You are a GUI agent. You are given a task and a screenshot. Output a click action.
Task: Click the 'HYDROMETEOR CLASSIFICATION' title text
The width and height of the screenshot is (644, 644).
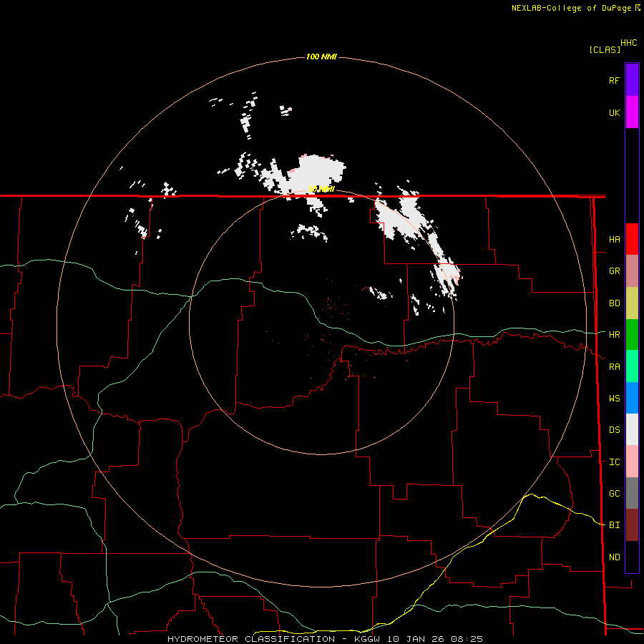point(251,639)
